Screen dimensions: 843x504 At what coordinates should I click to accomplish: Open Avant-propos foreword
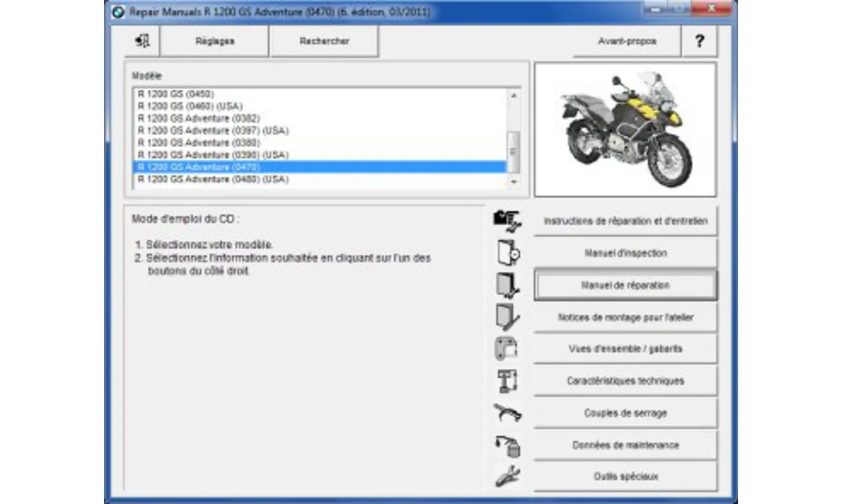(x=627, y=41)
